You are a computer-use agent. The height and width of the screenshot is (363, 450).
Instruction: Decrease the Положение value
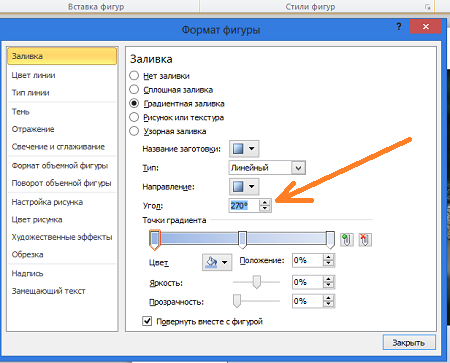coord(328,263)
